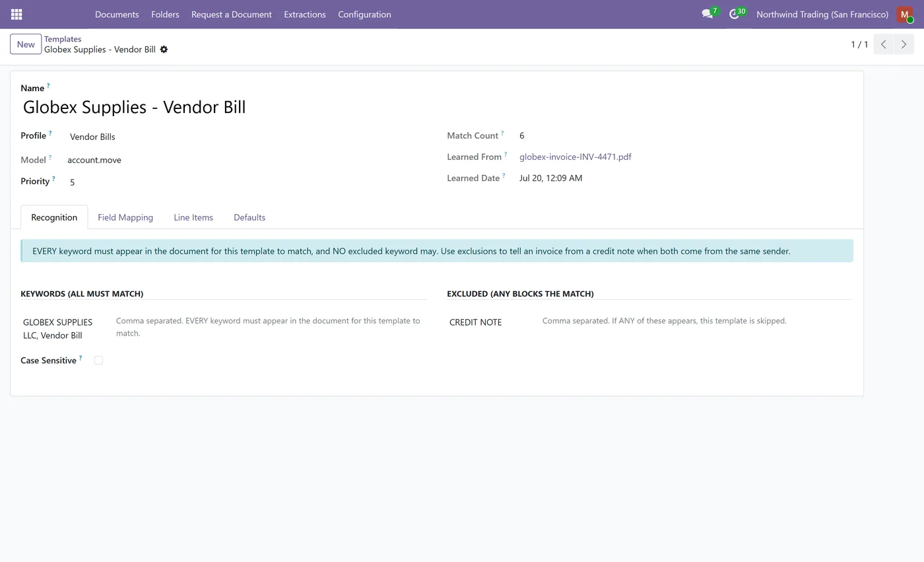Image resolution: width=924 pixels, height=562 pixels.
Task: Click the Match Count help question mark
Action: tap(502, 133)
